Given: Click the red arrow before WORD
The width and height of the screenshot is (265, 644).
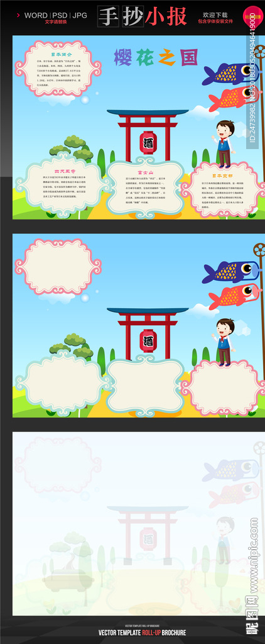Looking at the screenshot, I should coord(18,15).
